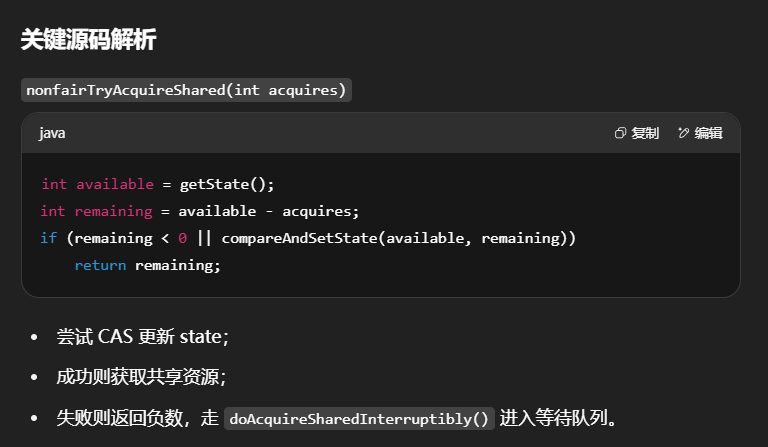Click the copy icon in code header
This screenshot has height=447, width=768.
click(x=621, y=133)
